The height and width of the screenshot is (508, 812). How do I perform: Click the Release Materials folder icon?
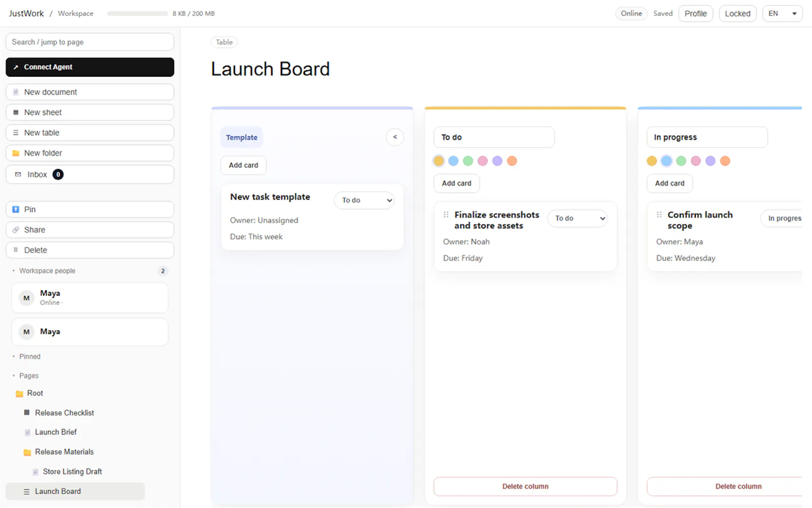[x=27, y=452]
